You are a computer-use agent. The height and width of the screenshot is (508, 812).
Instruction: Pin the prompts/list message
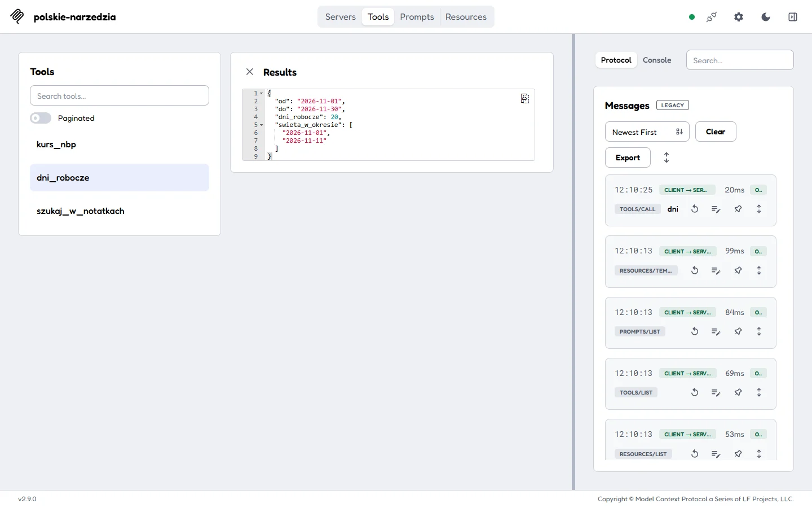(738, 331)
